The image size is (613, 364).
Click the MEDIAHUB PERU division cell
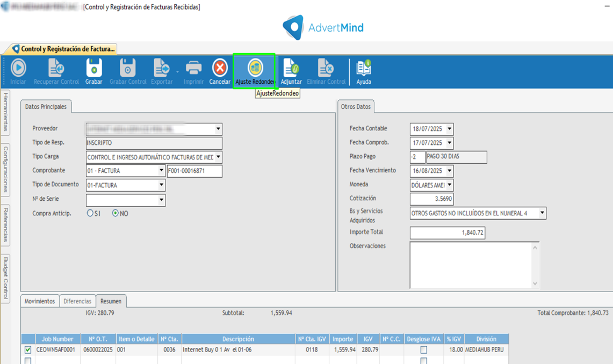click(486, 350)
